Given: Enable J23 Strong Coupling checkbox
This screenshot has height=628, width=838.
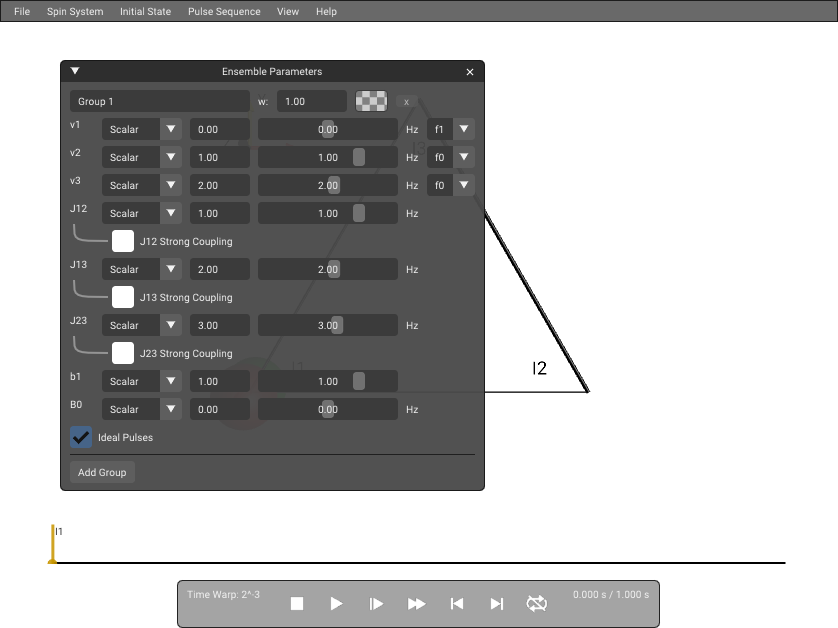Looking at the screenshot, I should tap(123, 353).
